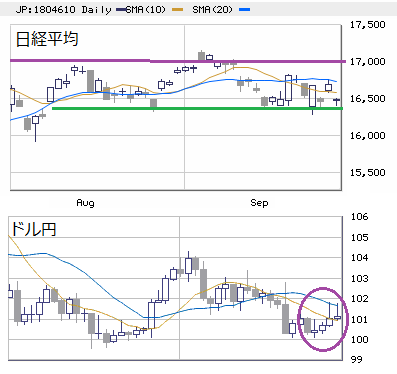Viewport: 397px width, 374px height.
Task: Click the 101 axis label on yen chart
Action: click(x=359, y=319)
